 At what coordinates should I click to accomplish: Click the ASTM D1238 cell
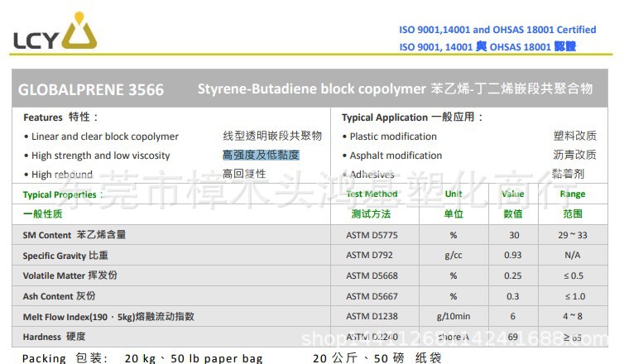click(372, 316)
